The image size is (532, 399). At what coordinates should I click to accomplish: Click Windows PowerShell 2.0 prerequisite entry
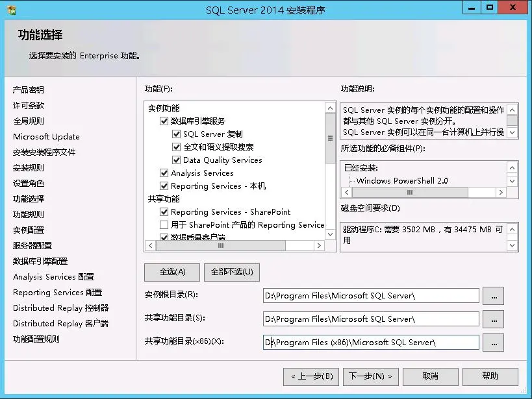pyautogui.click(x=402, y=181)
